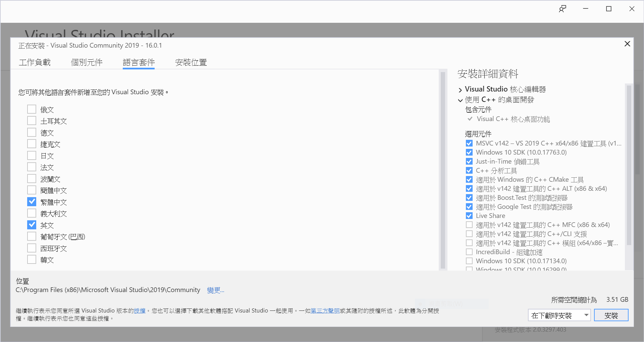Enable IncrediBuild - 組建加速 component

[x=469, y=252]
